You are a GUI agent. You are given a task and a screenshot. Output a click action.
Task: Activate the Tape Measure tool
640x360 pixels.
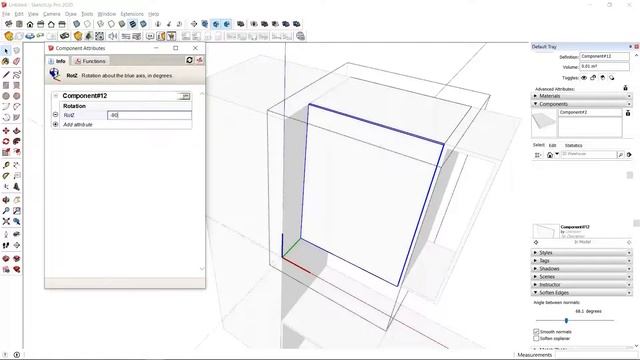click(x=6, y=165)
